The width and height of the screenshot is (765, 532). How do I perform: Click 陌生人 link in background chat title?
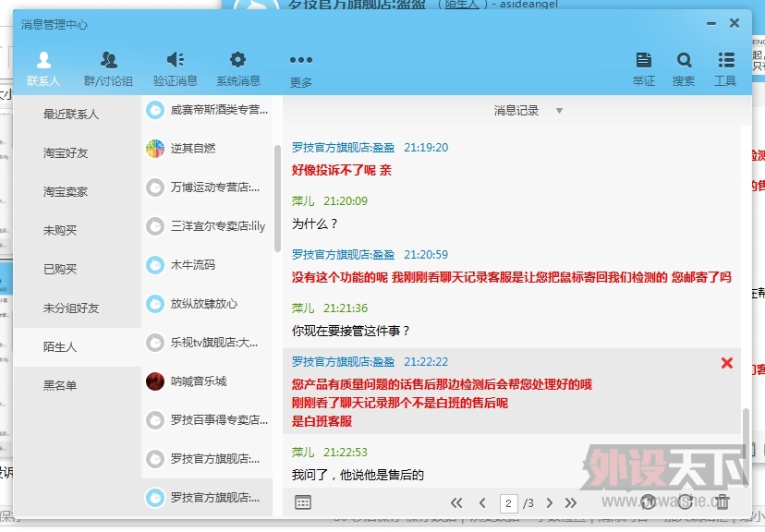[x=462, y=5]
